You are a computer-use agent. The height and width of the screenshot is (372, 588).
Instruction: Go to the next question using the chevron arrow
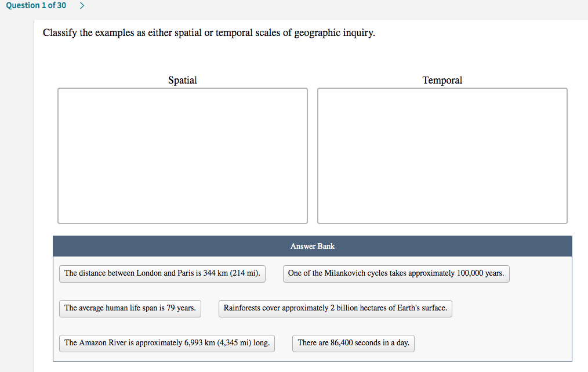[82, 6]
